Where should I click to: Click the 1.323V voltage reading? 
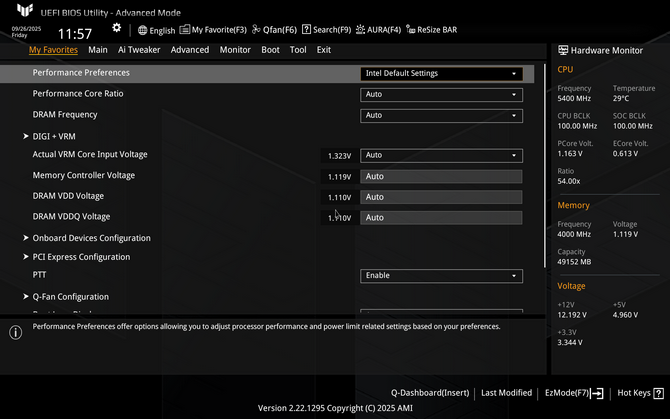pyautogui.click(x=339, y=156)
